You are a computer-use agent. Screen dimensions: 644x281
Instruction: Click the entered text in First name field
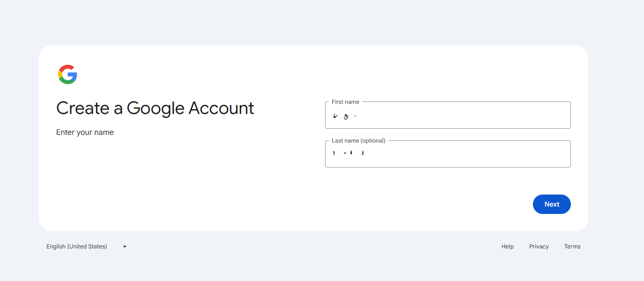click(345, 116)
